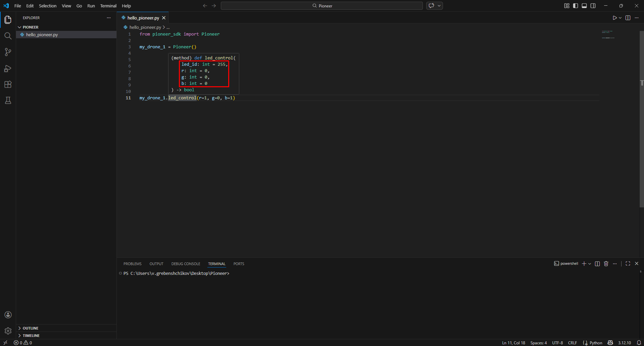Expand the run options dropdown arrow
The width and height of the screenshot is (644, 346).
pos(620,18)
